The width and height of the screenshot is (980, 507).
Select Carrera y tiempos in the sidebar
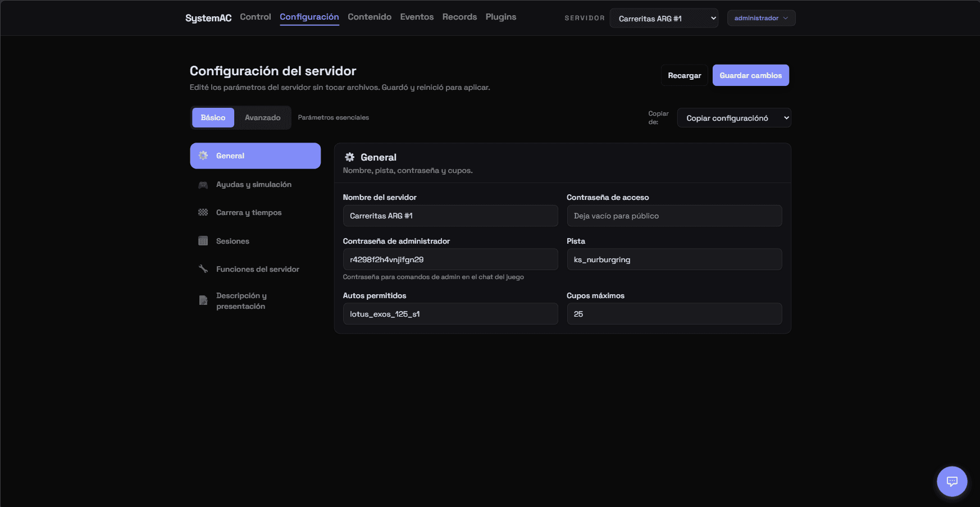[x=255, y=212]
